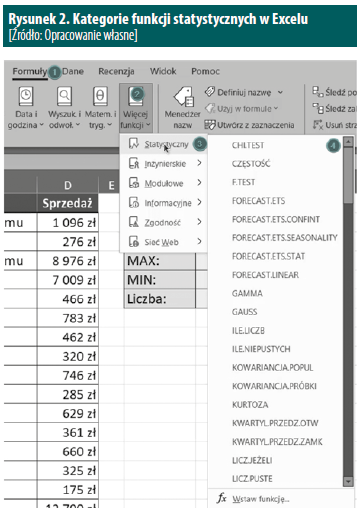Select ILE.NIEPUSTYCH function

coord(261,349)
